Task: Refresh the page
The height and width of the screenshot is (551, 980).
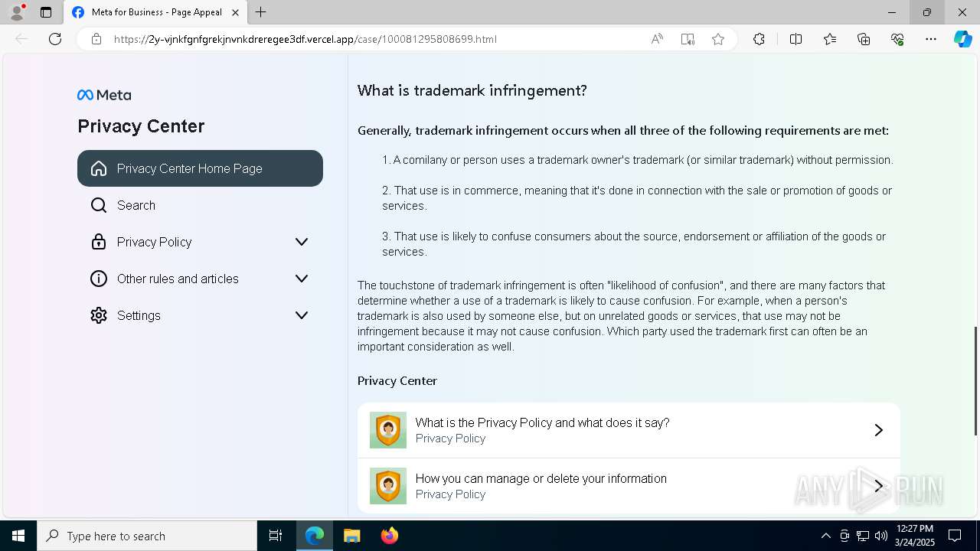Action: coord(55,39)
